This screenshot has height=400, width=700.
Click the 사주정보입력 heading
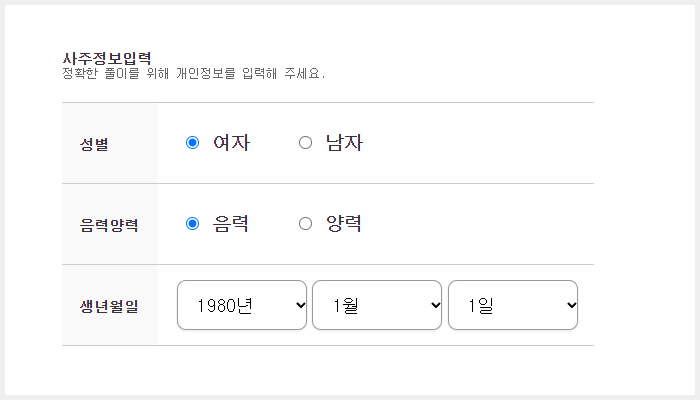click(107, 58)
